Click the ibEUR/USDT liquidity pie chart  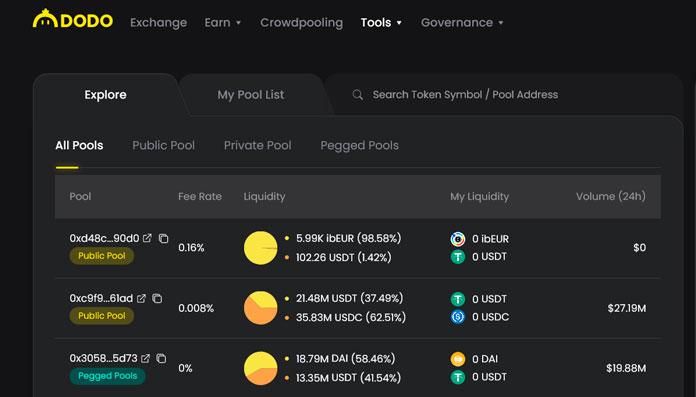pyautogui.click(x=261, y=248)
